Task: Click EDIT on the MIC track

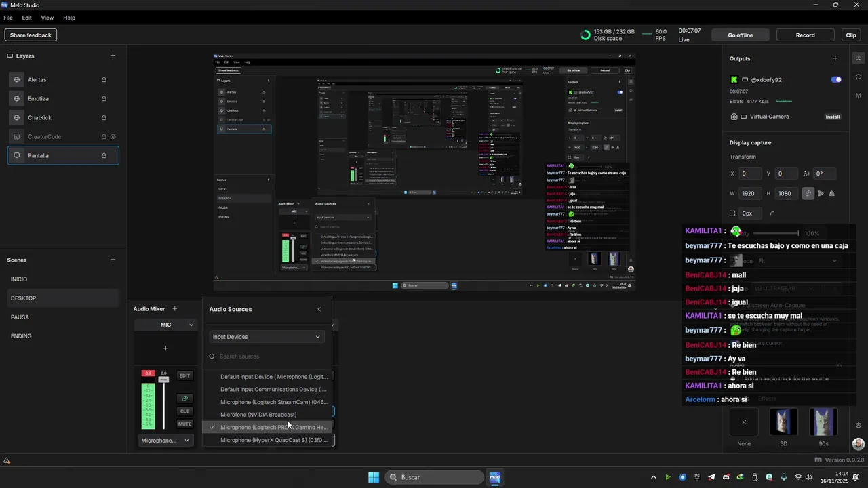Action: coord(184,375)
